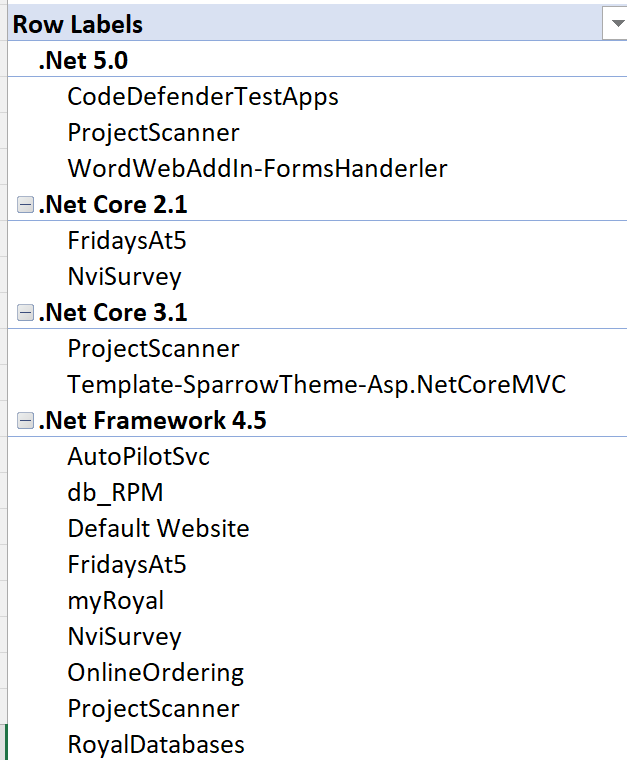Viewport: 627px width, 760px height.
Task: Click the RoyalDatabases cell
Action: pos(155,745)
